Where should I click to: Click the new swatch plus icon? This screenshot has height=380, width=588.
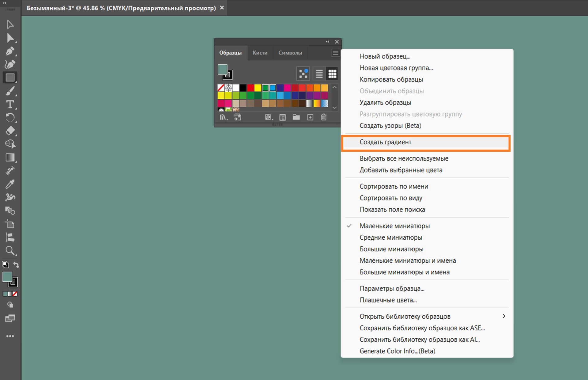coord(310,117)
